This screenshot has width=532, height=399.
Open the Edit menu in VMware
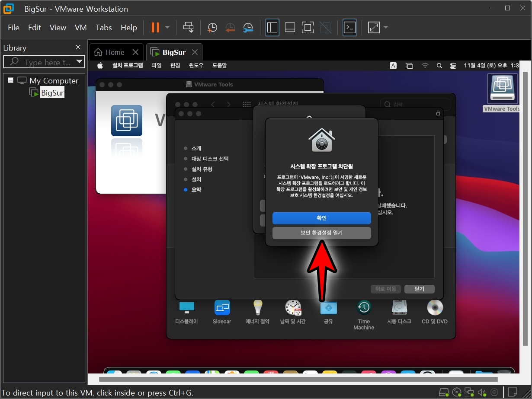(35, 28)
